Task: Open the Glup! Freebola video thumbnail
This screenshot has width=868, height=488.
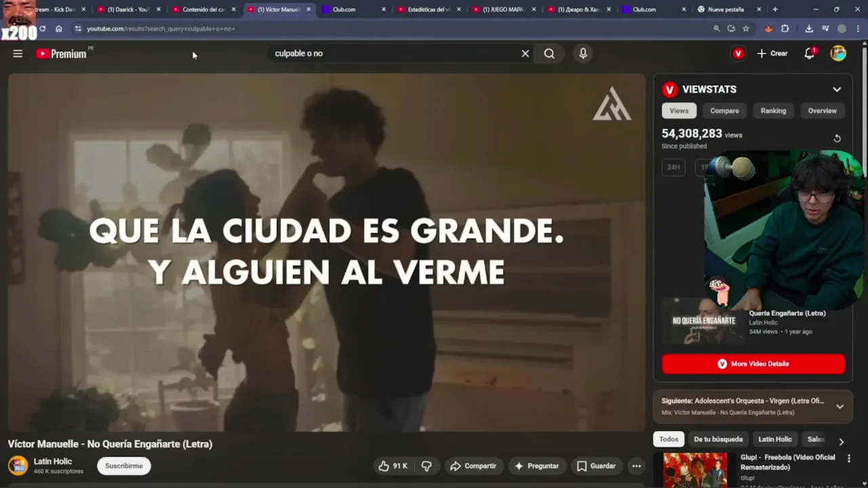Action: [x=695, y=470]
